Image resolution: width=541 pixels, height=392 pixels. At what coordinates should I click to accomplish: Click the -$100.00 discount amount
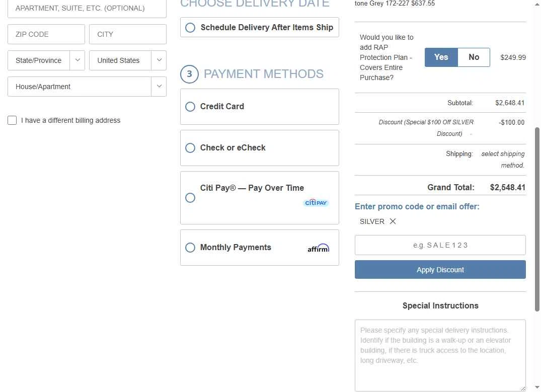click(511, 122)
